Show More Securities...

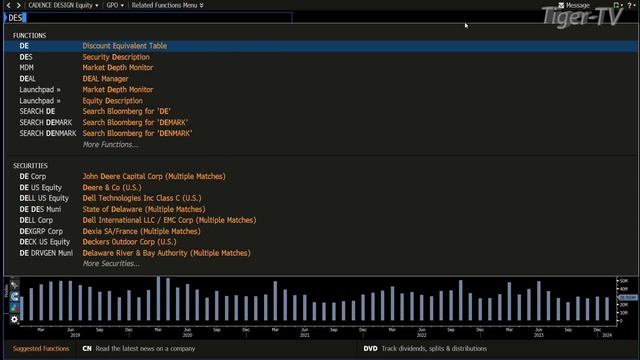tap(111, 264)
